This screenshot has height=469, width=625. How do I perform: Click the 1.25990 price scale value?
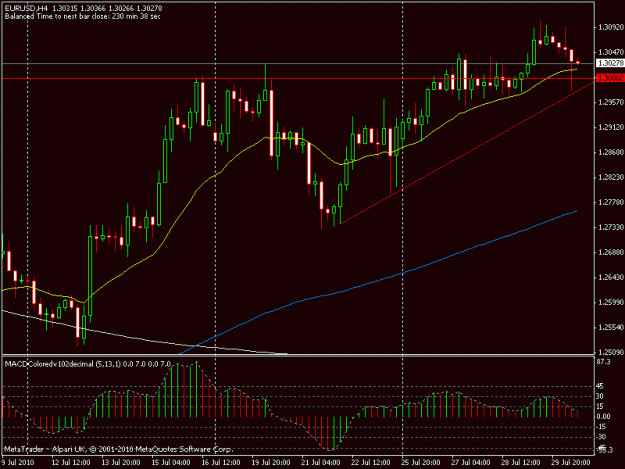tap(610, 302)
